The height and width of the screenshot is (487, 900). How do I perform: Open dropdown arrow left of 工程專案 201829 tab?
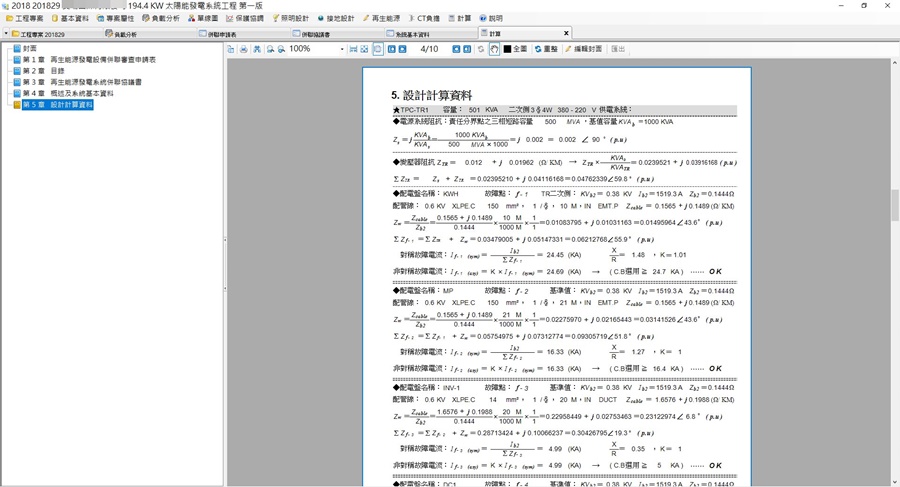coord(6,34)
